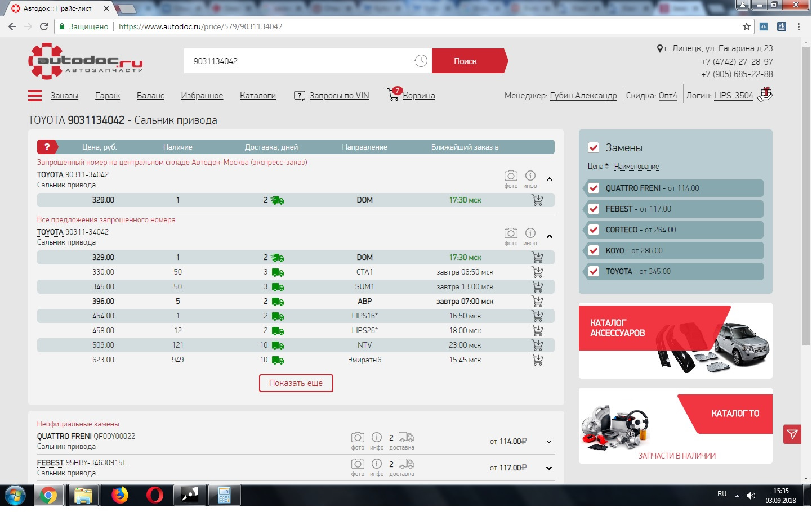
Task: Open the Windows Start button
Action: click(14, 496)
